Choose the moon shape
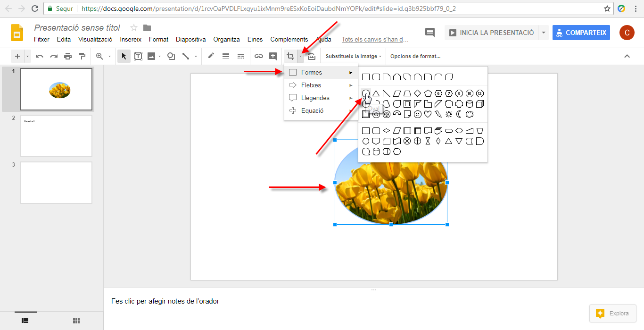The width and height of the screenshot is (644, 330). click(x=459, y=114)
